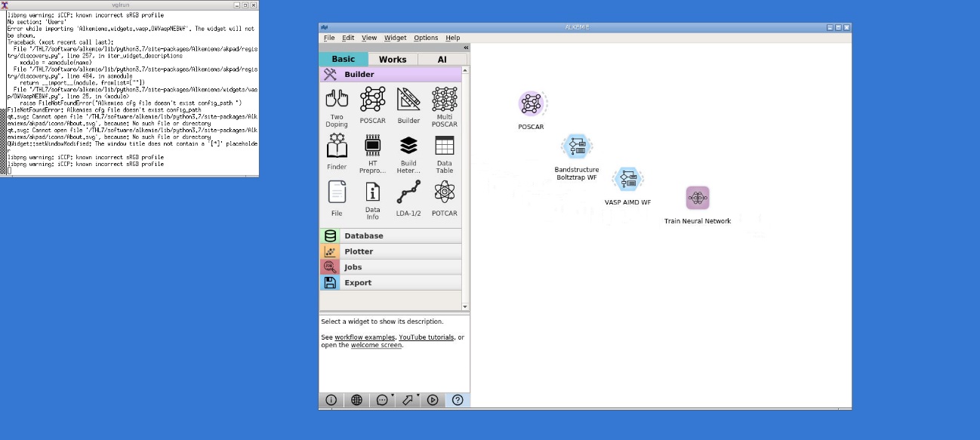This screenshot has height=440, width=980.
Task: Expand the Jobs category
Action: click(x=390, y=267)
